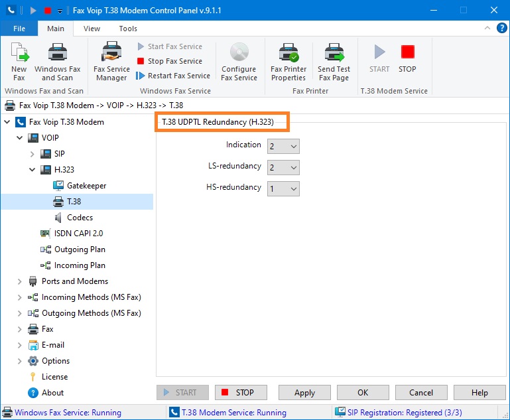Image resolution: width=510 pixels, height=420 pixels.
Task: Click the Help button
Action: (479, 393)
